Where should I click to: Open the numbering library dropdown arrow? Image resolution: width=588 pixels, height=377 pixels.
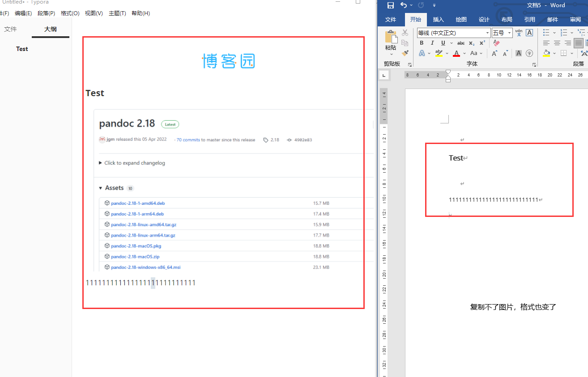click(x=572, y=33)
